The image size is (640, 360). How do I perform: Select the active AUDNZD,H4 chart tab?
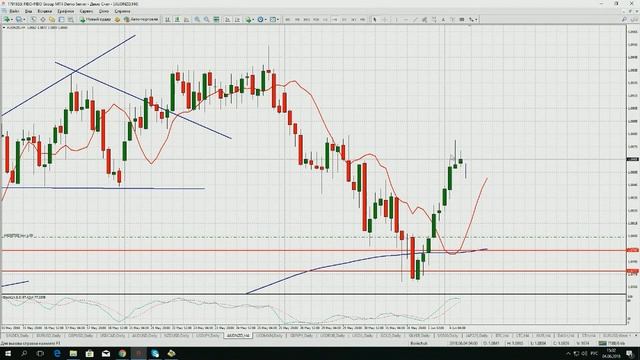(238, 336)
